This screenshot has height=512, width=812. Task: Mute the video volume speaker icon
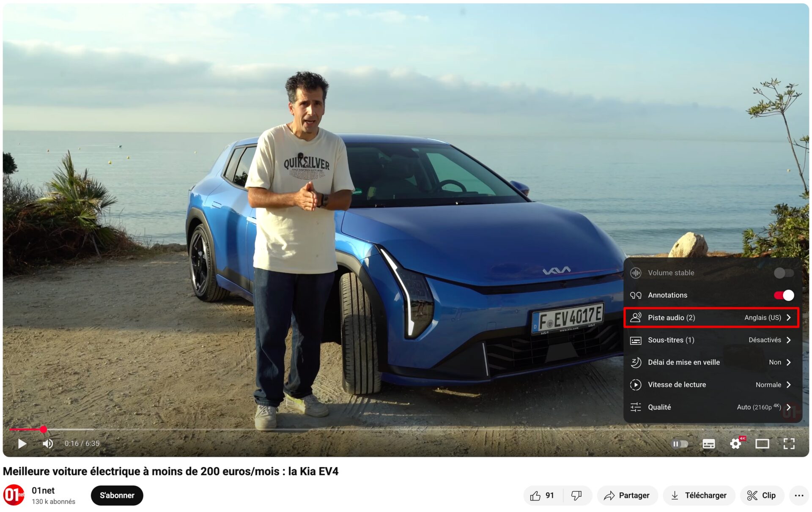[48, 444]
